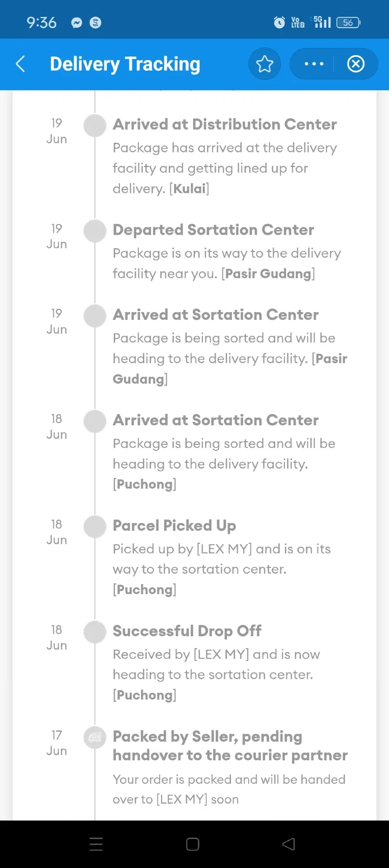
Task: Tap Android back triangle navigation button
Action: coord(289,844)
